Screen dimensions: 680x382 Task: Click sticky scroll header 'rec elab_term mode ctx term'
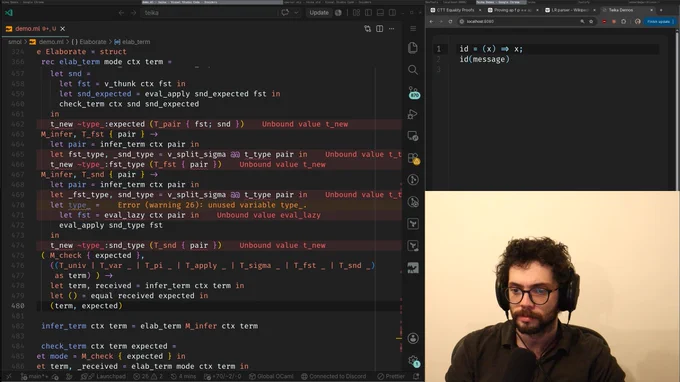click(x=106, y=62)
